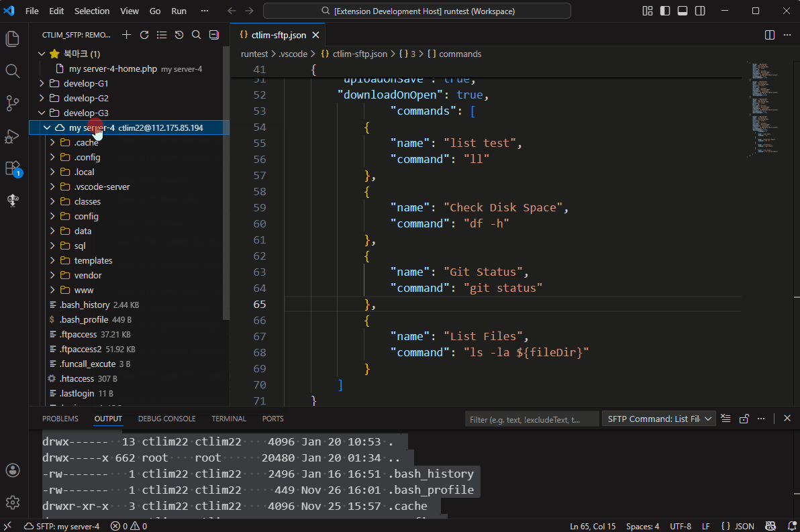Toggle the bottom panel visibility
800x532 pixels.
click(682, 10)
